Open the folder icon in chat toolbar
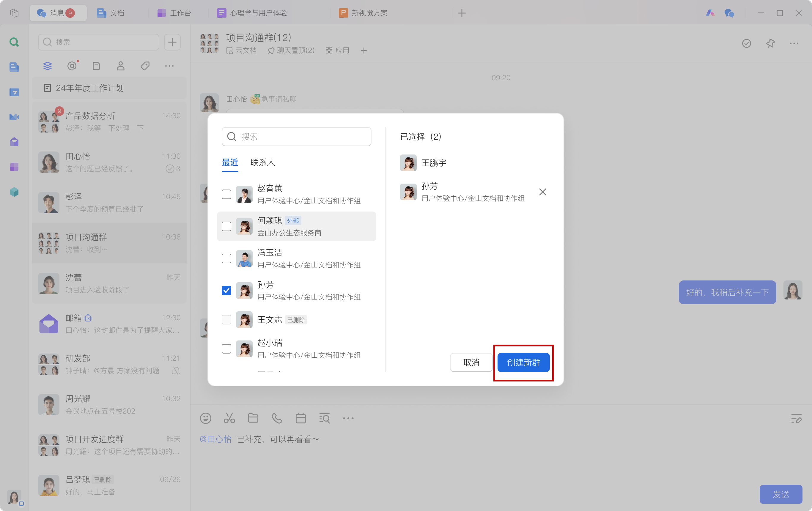The image size is (812, 511). (x=253, y=418)
